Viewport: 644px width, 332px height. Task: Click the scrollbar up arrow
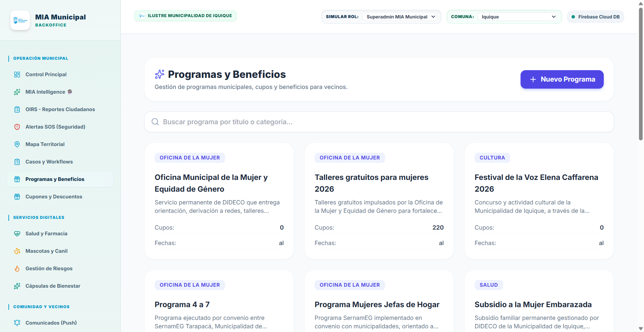(641, 3)
